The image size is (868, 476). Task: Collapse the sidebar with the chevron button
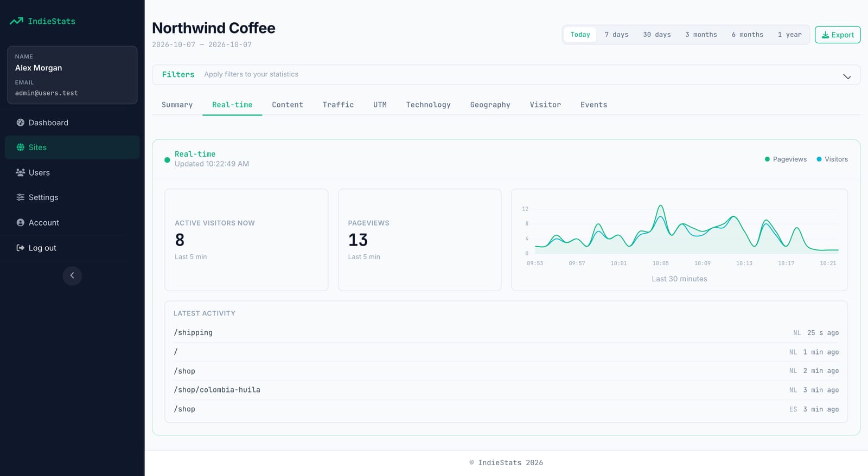[72, 275]
